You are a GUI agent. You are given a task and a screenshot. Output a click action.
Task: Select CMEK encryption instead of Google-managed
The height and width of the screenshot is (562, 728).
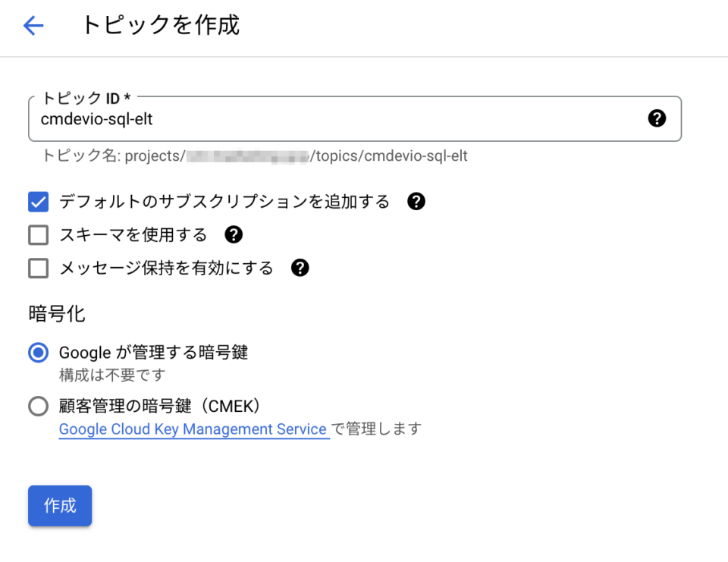[x=38, y=406]
